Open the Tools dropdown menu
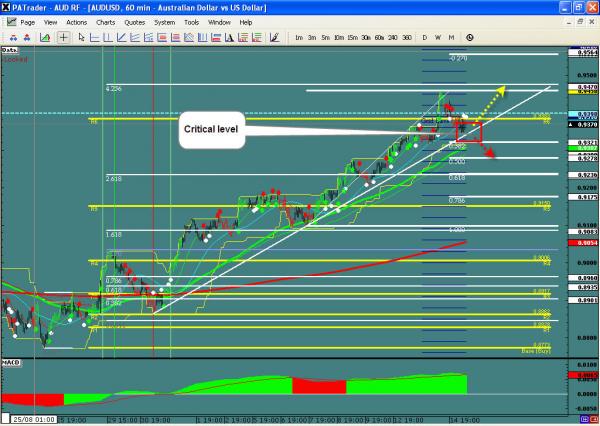Screen dimensions: 600x426 coord(194,20)
